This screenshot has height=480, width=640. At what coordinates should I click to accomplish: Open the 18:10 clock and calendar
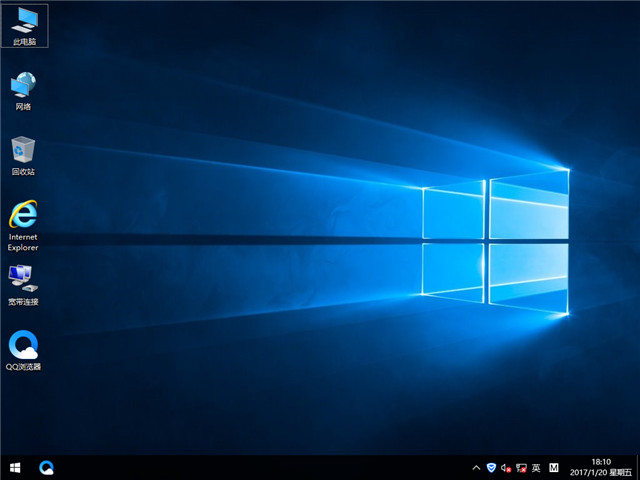601,467
